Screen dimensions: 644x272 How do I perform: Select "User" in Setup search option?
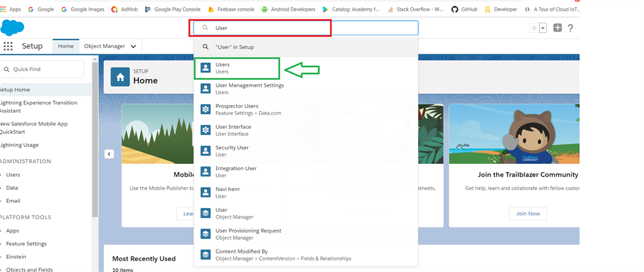click(x=306, y=47)
